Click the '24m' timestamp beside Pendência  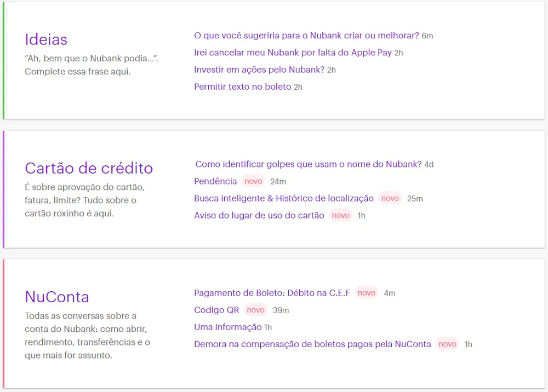278,182
